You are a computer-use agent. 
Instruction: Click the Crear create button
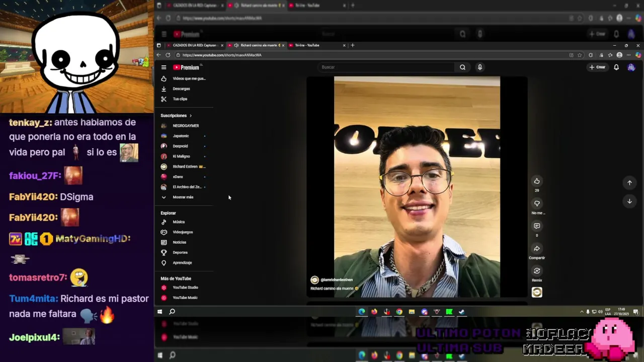click(598, 67)
